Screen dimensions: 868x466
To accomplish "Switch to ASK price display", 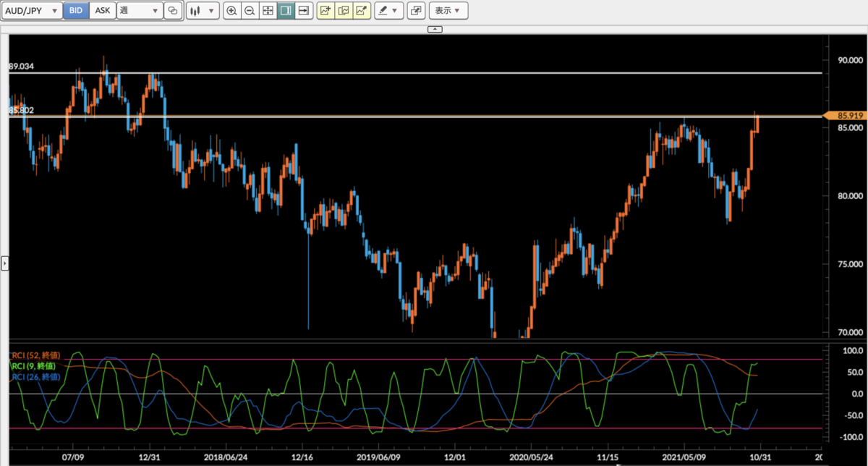I will point(102,10).
